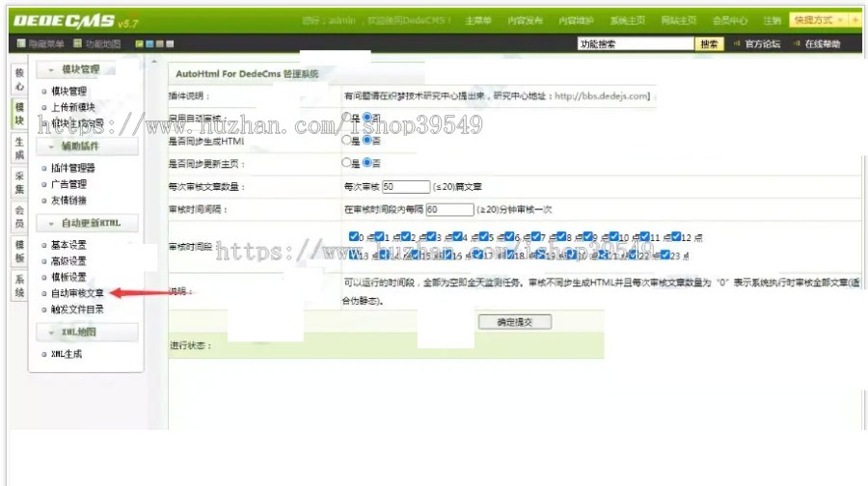The width and height of the screenshot is (868, 486).
Task: Select 否 for 启用自动审核
Action: (367, 118)
